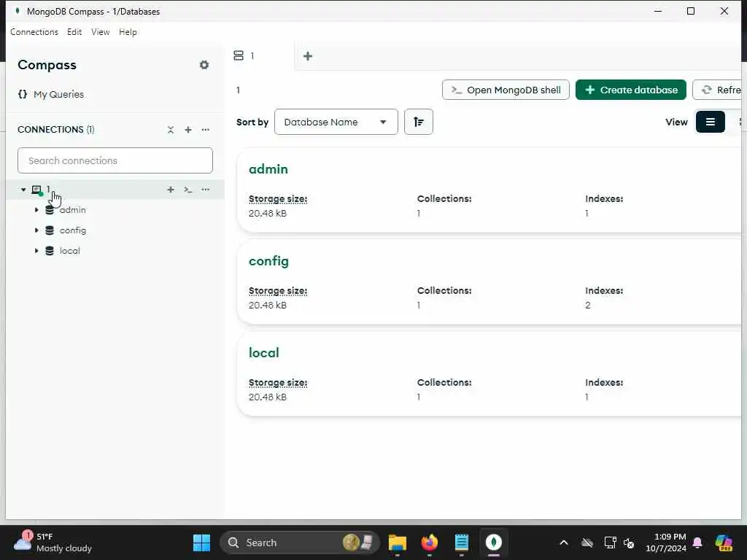This screenshot has width=747, height=560.
Task: Open View menu in menu bar
Action: tap(101, 32)
